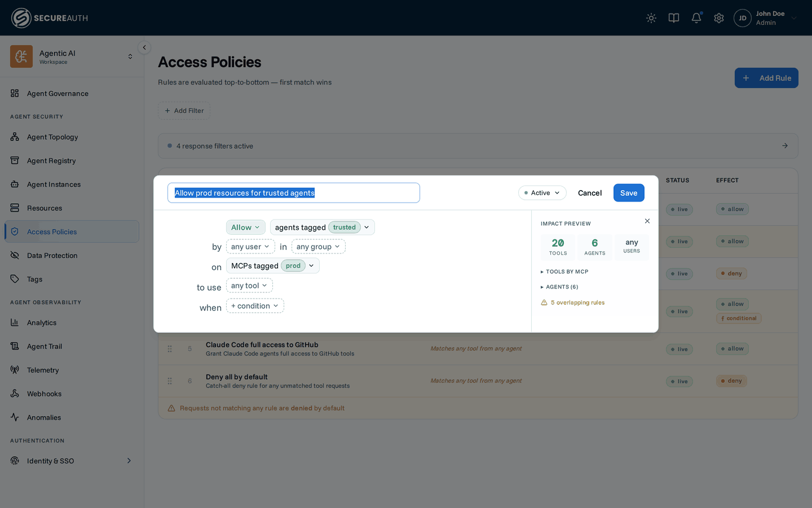Open Tags page
Viewport: 812px width, 508px height.
72,279
